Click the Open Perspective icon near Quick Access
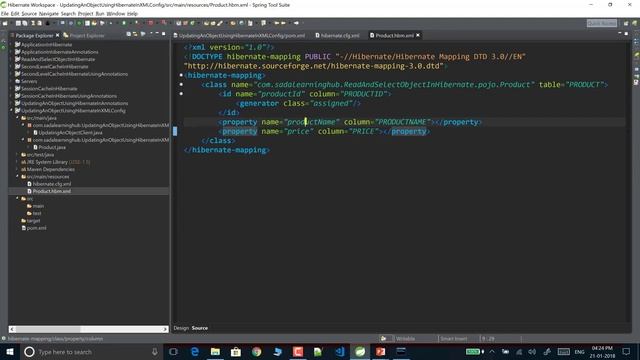 [626, 23]
